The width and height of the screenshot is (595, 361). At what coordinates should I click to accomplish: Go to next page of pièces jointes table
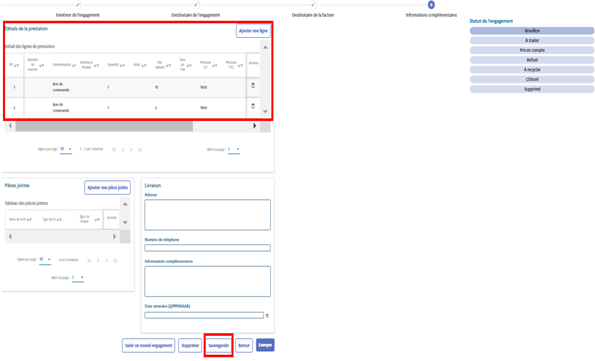coord(106,260)
